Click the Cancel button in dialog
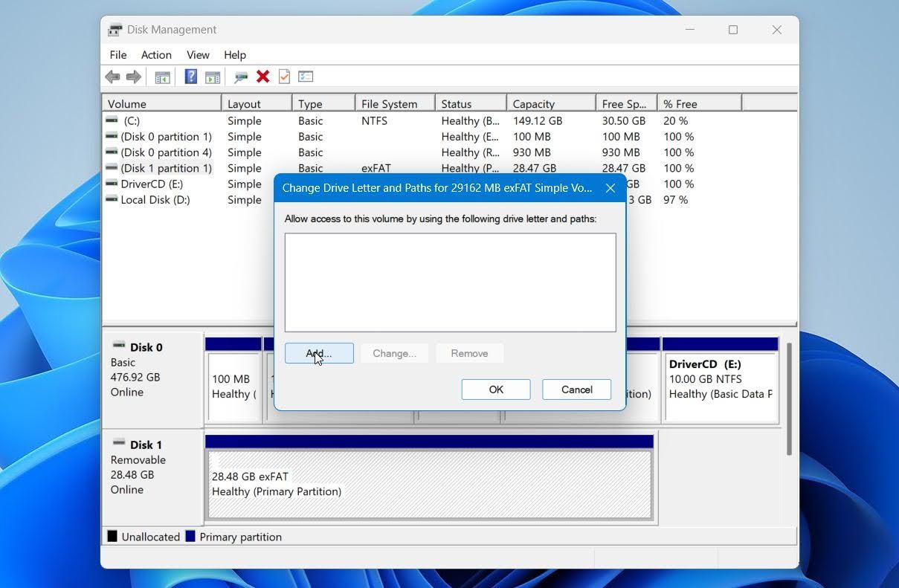 (576, 390)
